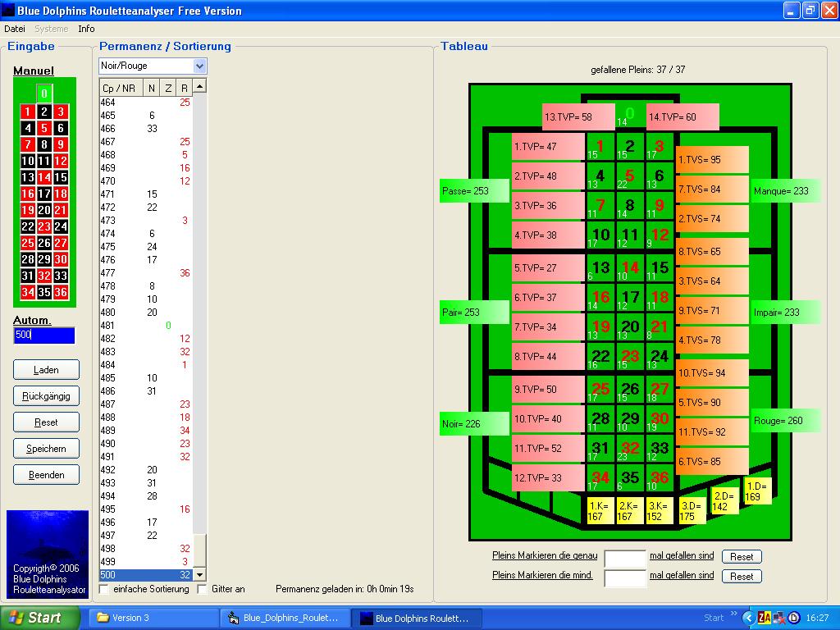This screenshot has width=840, height=630.
Task: Click the Reset button under Eingabe
Action: tap(46, 422)
